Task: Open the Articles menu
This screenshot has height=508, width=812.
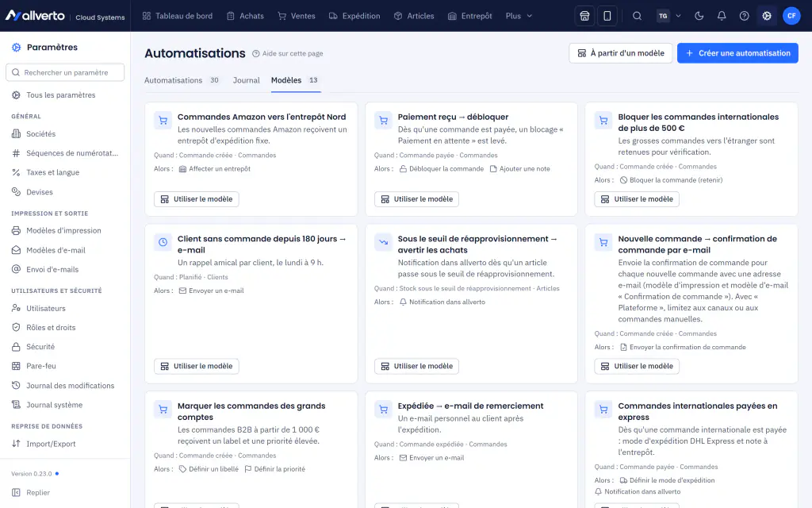Action: coord(414,16)
